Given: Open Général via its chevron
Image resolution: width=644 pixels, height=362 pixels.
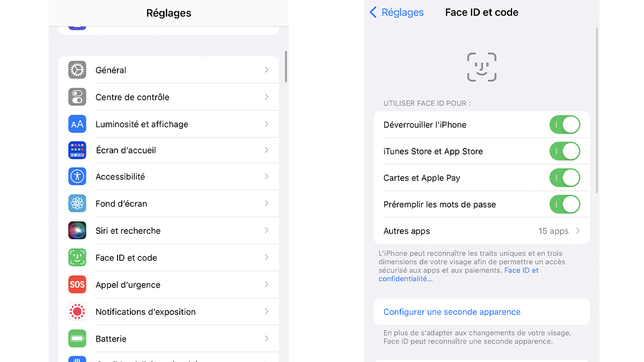Looking at the screenshot, I should [x=267, y=70].
